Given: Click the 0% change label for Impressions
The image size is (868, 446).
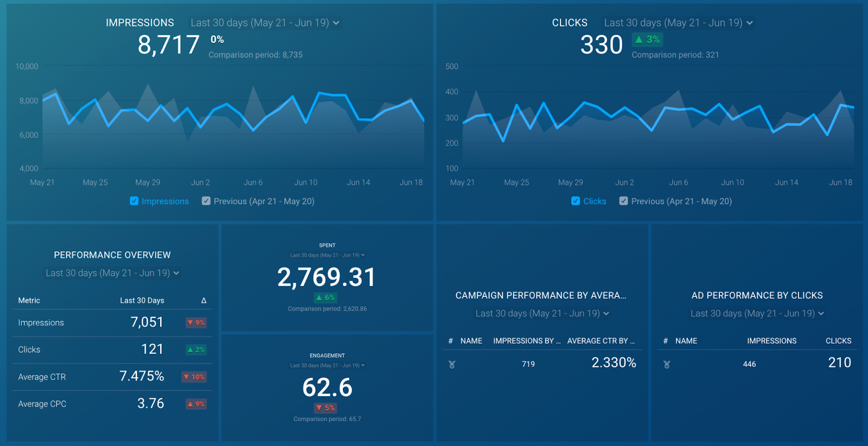Looking at the screenshot, I should 217,40.
